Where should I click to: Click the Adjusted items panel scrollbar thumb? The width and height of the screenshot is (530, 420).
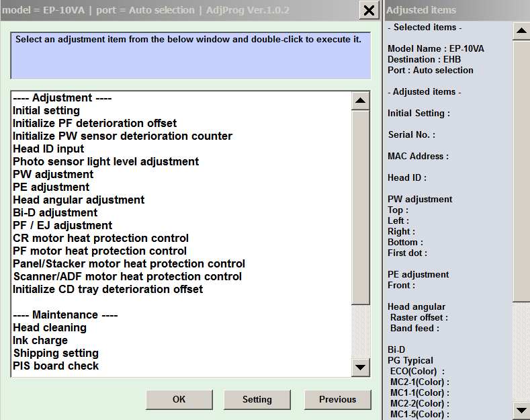coord(521,171)
